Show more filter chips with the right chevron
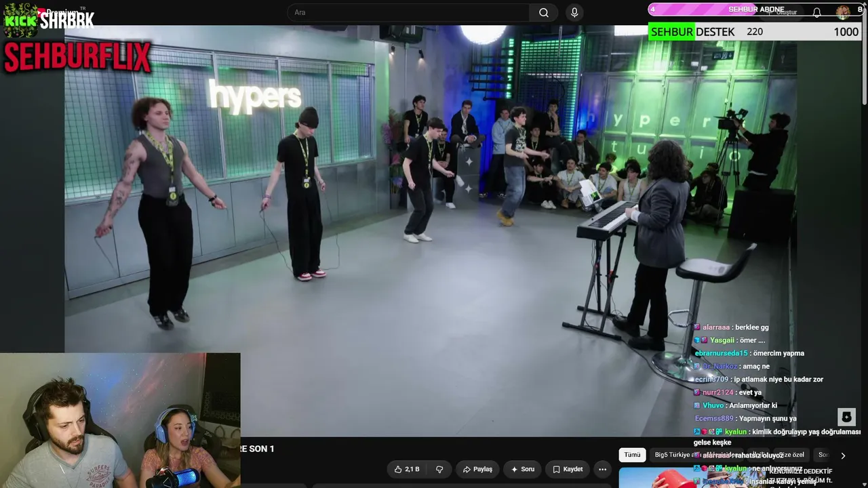 pyautogui.click(x=843, y=455)
